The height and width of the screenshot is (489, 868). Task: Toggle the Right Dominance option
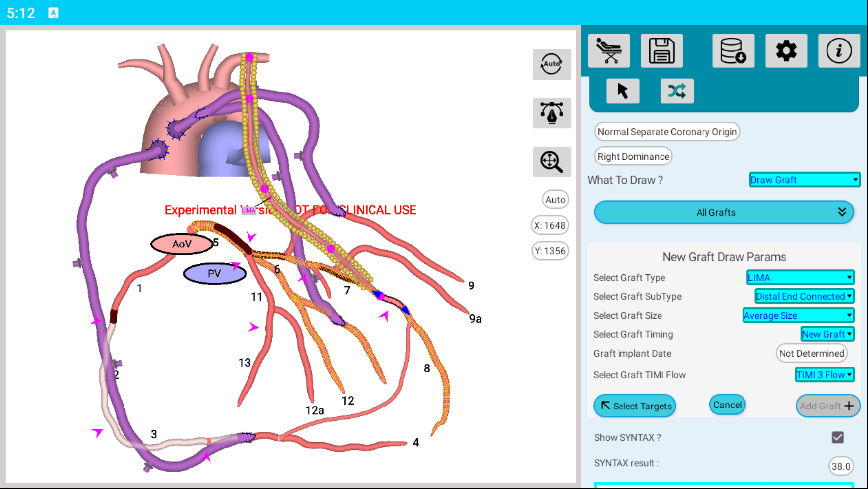click(x=633, y=156)
